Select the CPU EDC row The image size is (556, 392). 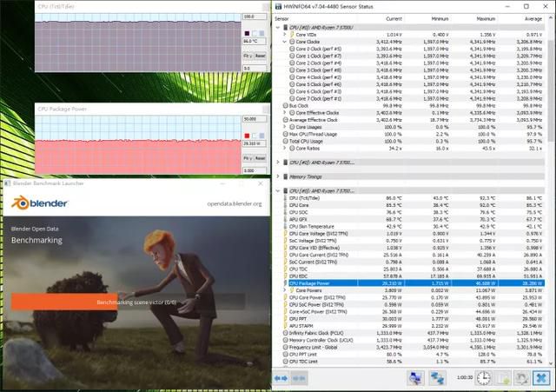pyautogui.click(x=414, y=276)
